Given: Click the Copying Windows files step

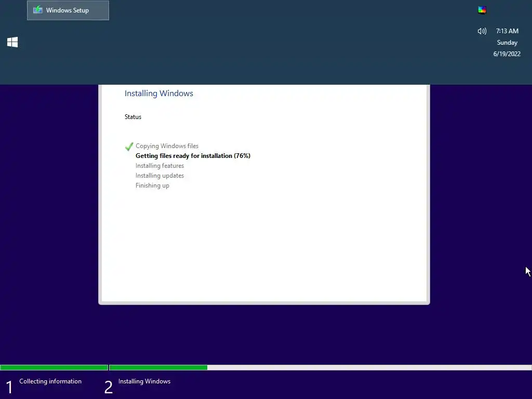Looking at the screenshot, I should (167, 146).
